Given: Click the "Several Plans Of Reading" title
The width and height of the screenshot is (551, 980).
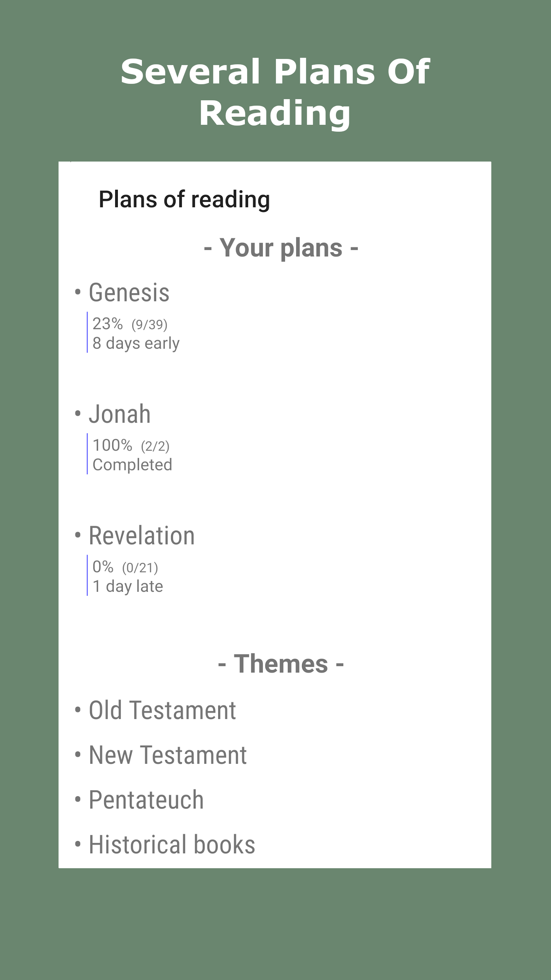Looking at the screenshot, I should pyautogui.click(x=275, y=92).
